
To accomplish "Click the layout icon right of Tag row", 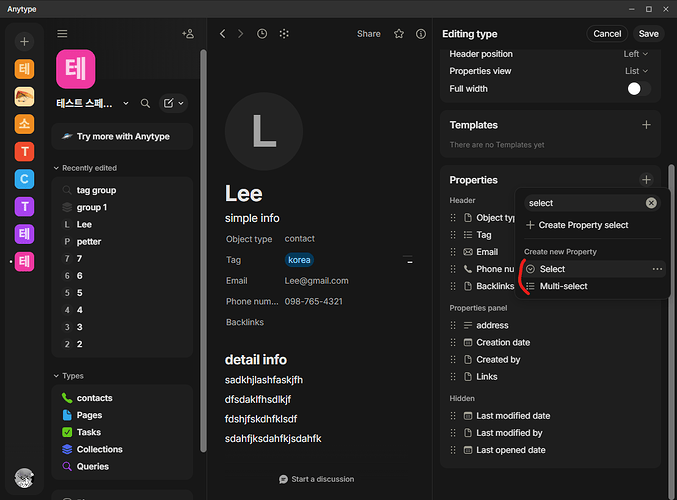I will click(408, 259).
